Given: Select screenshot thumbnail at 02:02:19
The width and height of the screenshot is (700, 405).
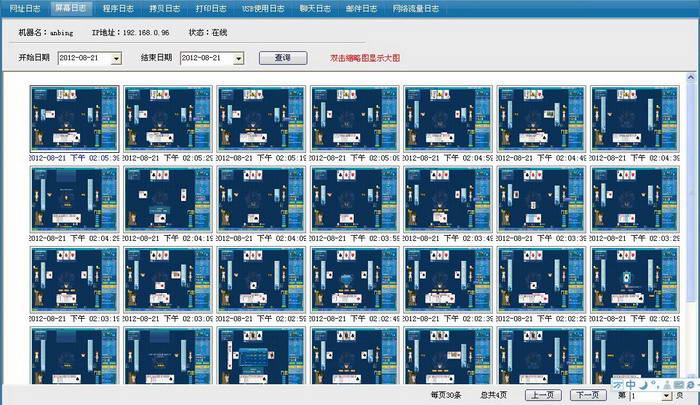Looking at the screenshot, I should pyautogui.click(x=634, y=280).
